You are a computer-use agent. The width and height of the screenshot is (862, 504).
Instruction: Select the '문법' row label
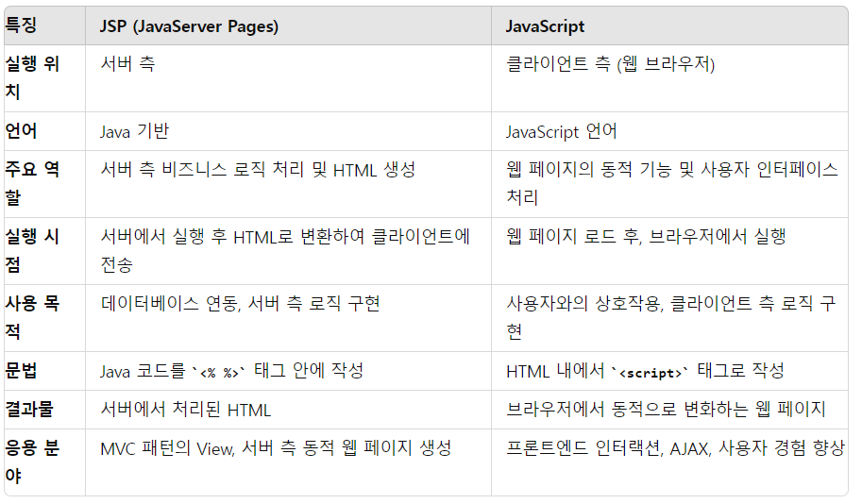[44, 371]
